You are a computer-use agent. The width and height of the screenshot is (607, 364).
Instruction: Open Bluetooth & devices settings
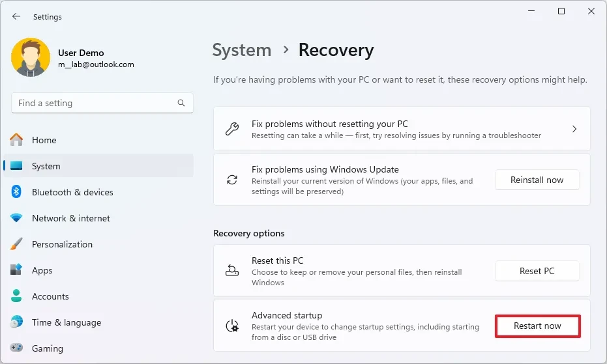coord(98,192)
